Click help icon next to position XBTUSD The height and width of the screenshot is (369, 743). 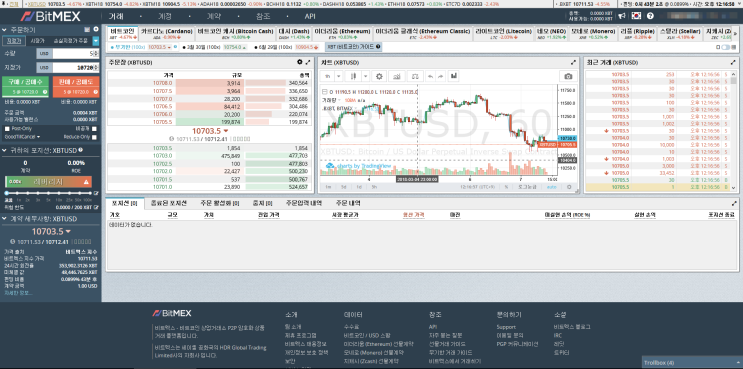tap(81, 150)
